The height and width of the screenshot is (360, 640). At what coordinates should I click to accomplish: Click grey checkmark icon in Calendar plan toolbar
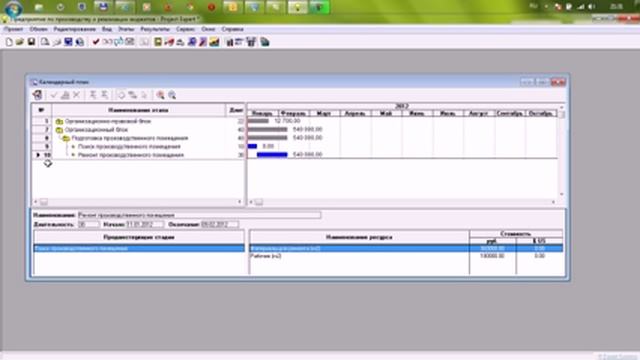click(53, 95)
